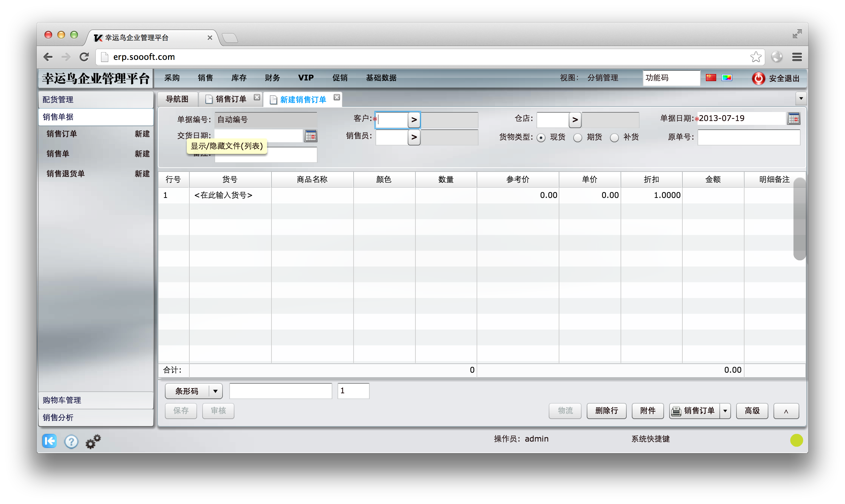Click the red power logout icon
845x504 pixels.
(x=758, y=78)
